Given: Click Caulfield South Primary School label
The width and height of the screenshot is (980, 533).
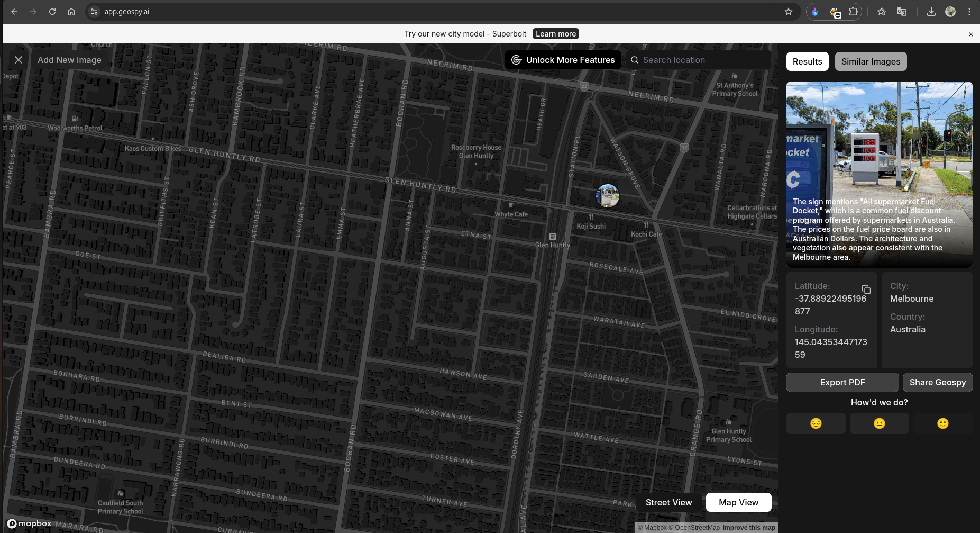Looking at the screenshot, I should click(x=121, y=507).
